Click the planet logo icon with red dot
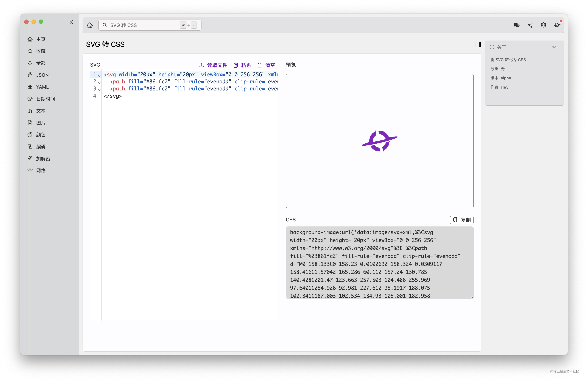The width and height of the screenshot is (588, 382). (557, 25)
